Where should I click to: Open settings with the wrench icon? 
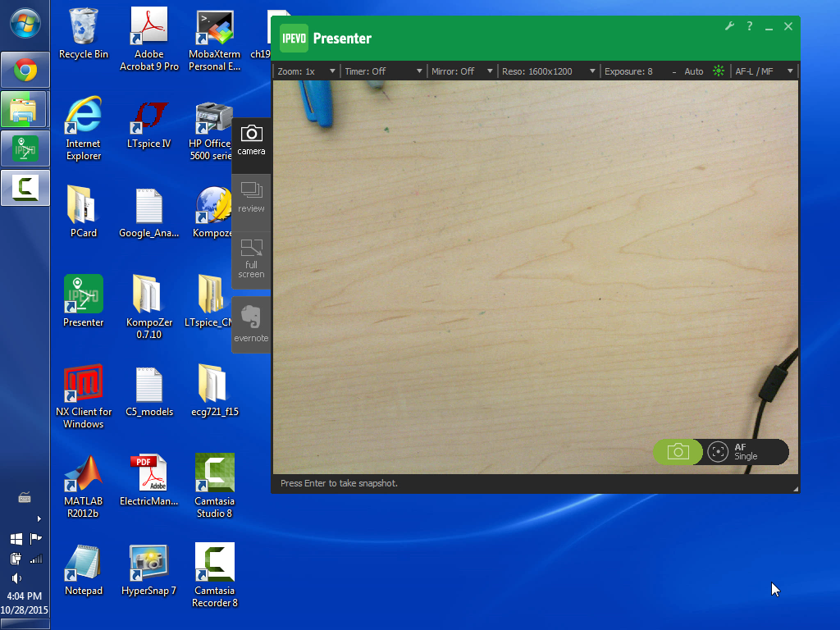(x=729, y=26)
